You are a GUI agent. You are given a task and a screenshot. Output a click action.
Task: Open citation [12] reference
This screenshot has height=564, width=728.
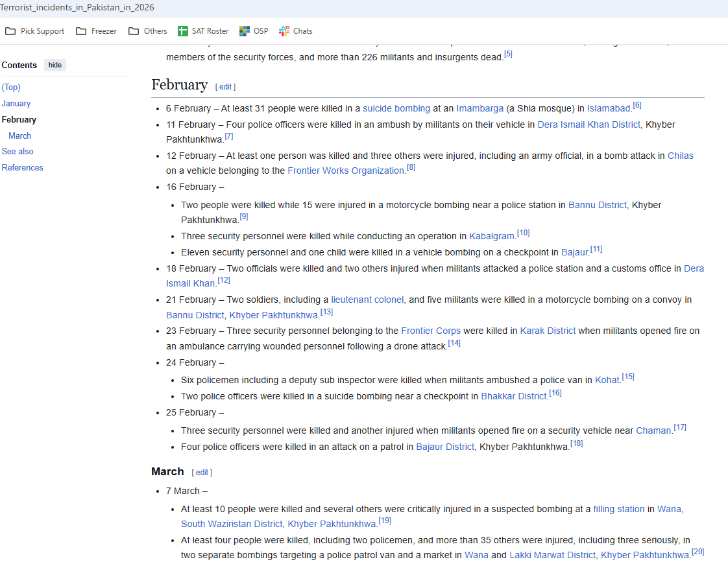click(x=224, y=280)
